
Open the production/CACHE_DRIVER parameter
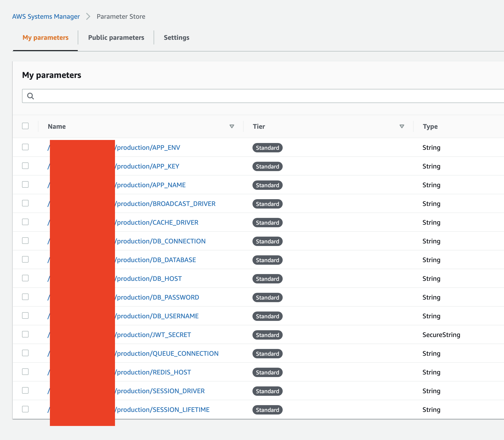pos(157,222)
